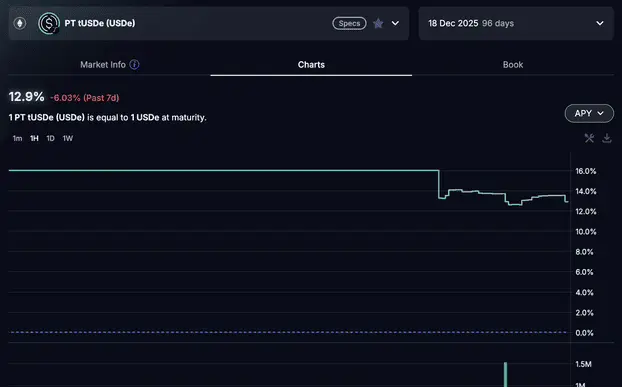Screen dimensions: 622x387
Task: Switch to the Book tab
Action: coord(513,65)
